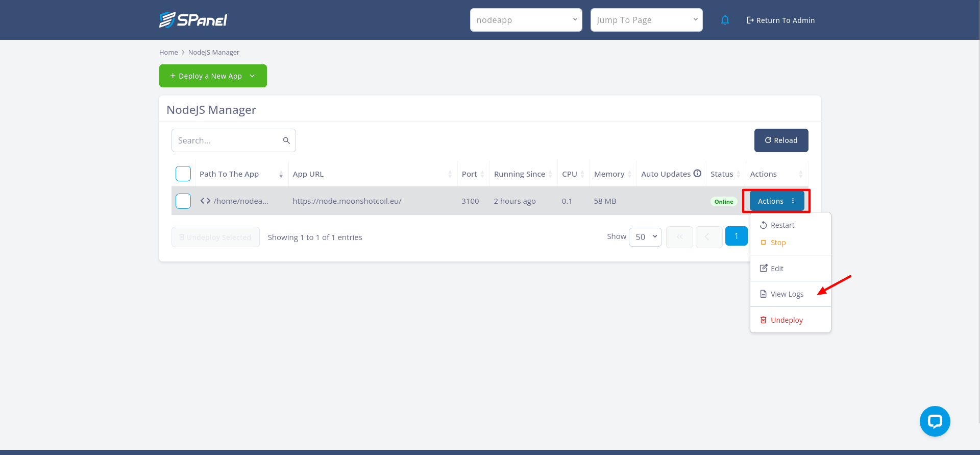Sort by Path To The App column
This screenshot has width=980, height=455.
pyautogui.click(x=241, y=174)
